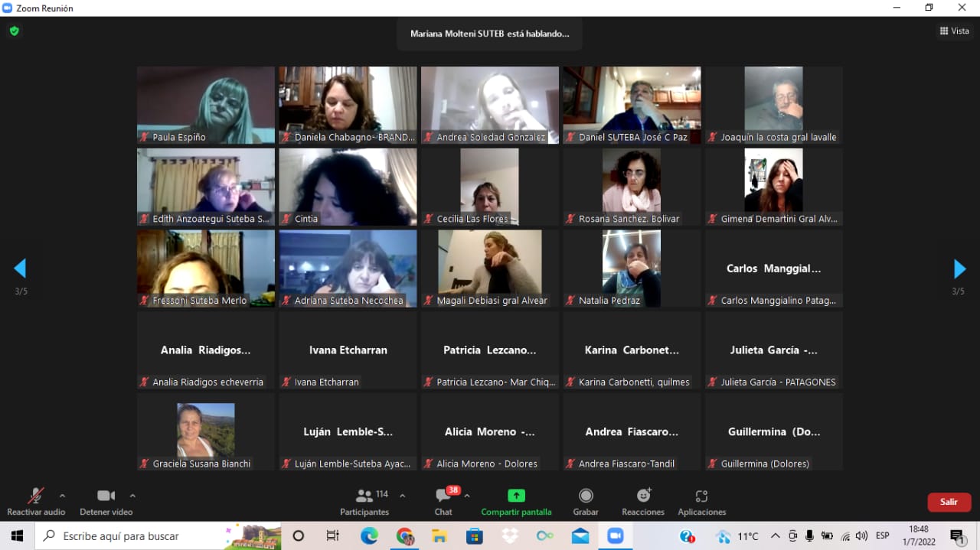980x550 pixels.
Task: Toggle camera off with Detener video
Action: (106, 502)
